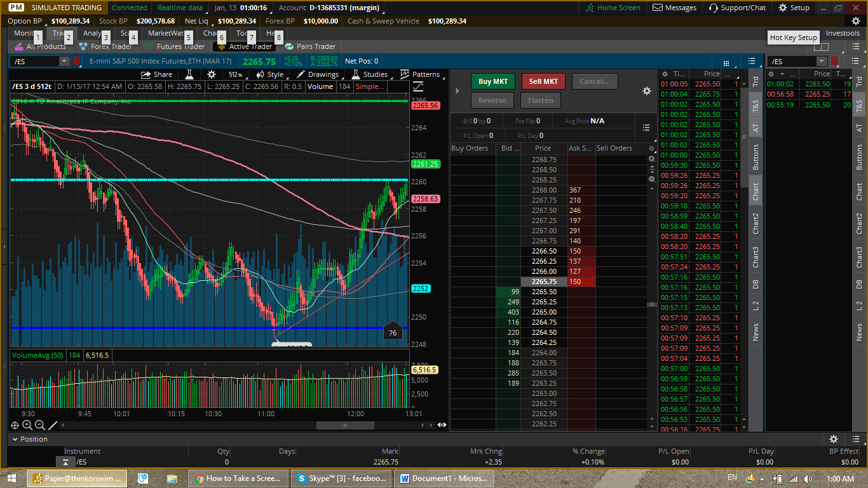Open Document1 Word from the taskbar
The image size is (868, 488).
[x=443, y=478]
